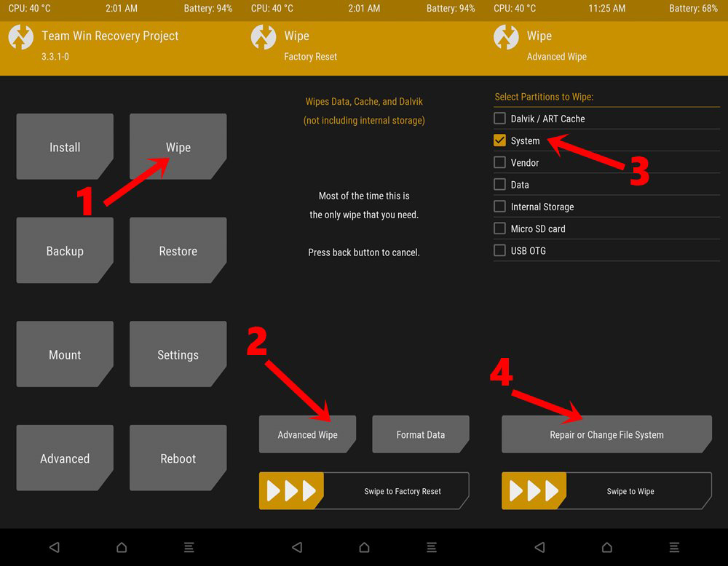728x566 pixels.
Task: Tap 'the only wipe that you need.' text
Action: pyautogui.click(x=364, y=215)
